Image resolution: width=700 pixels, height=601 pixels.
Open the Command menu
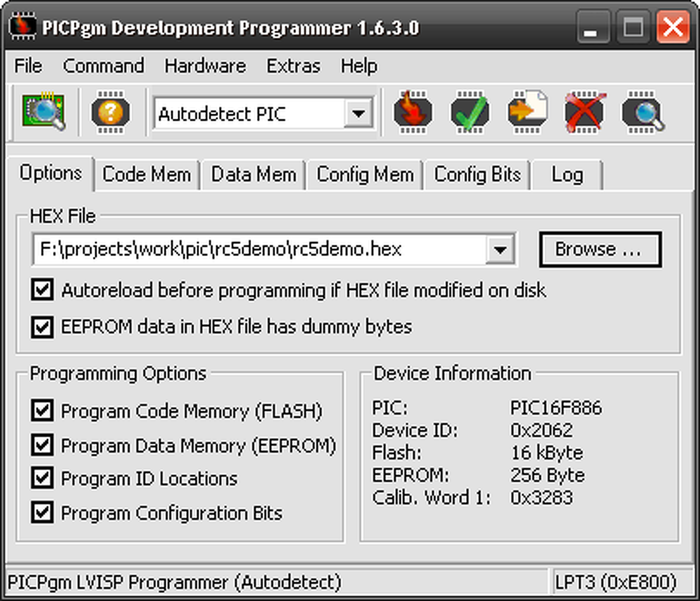tap(103, 66)
